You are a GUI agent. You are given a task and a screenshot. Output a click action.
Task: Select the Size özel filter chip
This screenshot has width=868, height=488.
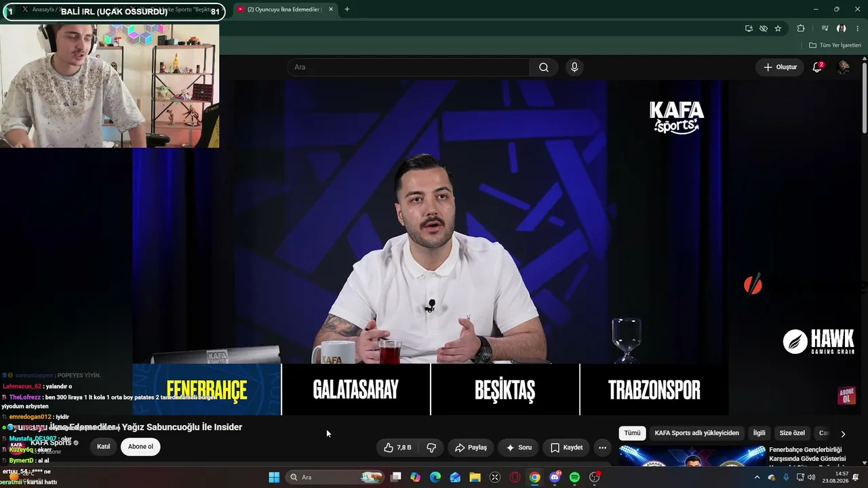pos(792,433)
